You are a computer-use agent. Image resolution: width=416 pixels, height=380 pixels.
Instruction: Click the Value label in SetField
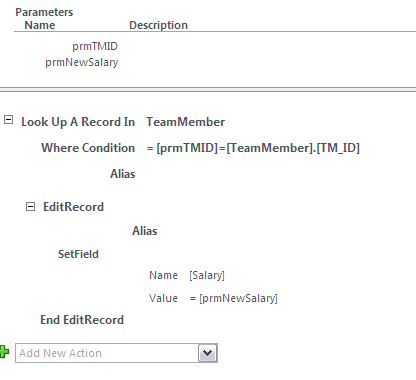tap(163, 298)
